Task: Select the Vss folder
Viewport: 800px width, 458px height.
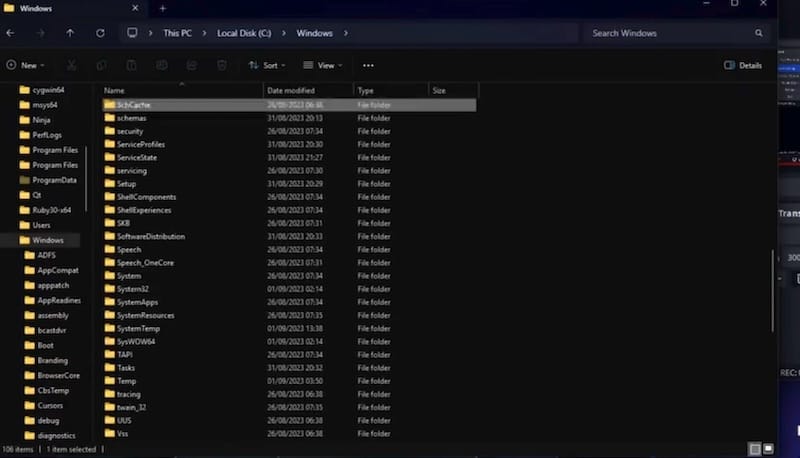Action: [x=289, y=434]
